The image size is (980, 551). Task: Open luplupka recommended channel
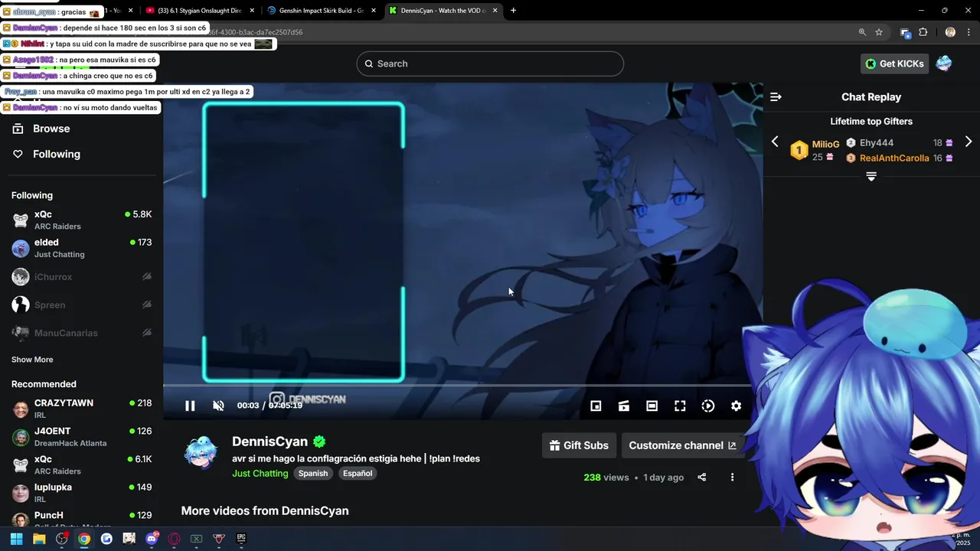(81, 493)
